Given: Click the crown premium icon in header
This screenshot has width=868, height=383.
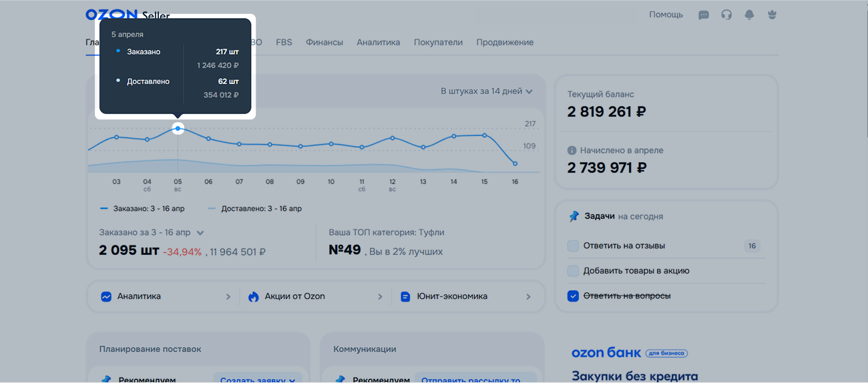Looking at the screenshot, I should pos(772,15).
